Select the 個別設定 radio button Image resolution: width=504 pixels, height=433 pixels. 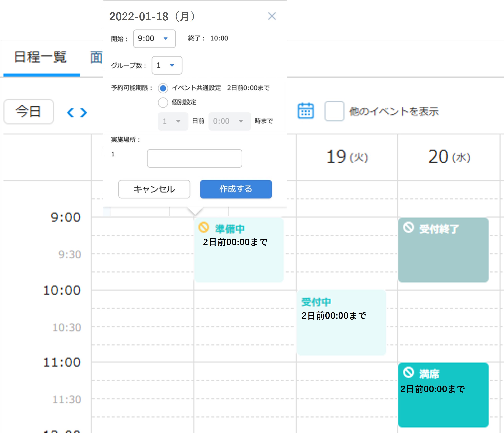pos(163,102)
